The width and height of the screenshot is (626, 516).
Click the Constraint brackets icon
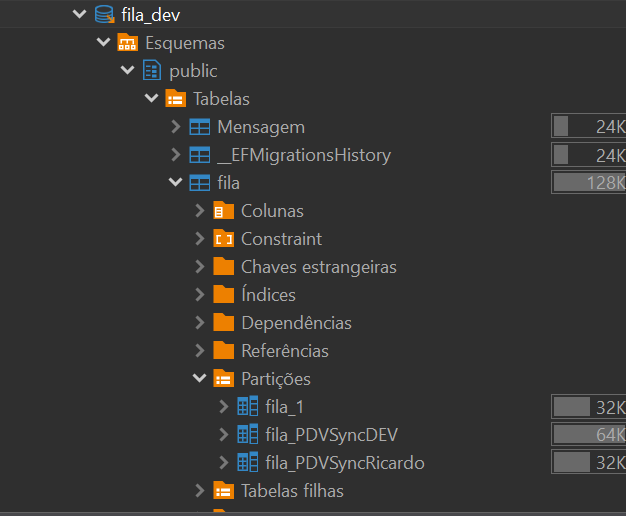pyautogui.click(x=223, y=239)
